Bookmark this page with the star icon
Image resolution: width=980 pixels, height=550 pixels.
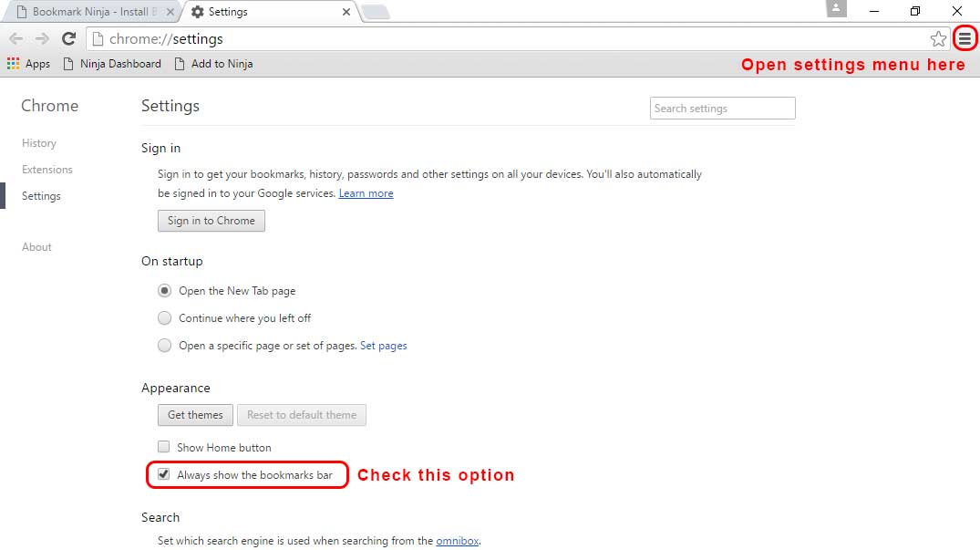pyautogui.click(x=938, y=38)
